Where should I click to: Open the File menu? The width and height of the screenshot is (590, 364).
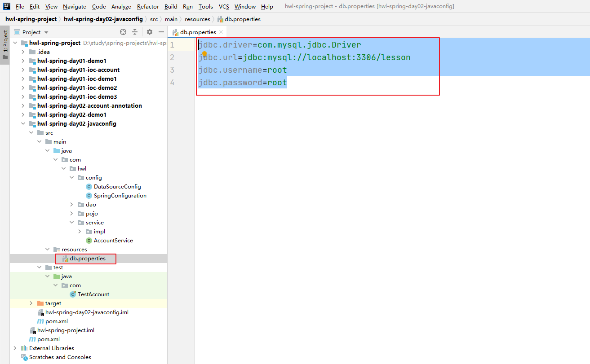click(20, 7)
